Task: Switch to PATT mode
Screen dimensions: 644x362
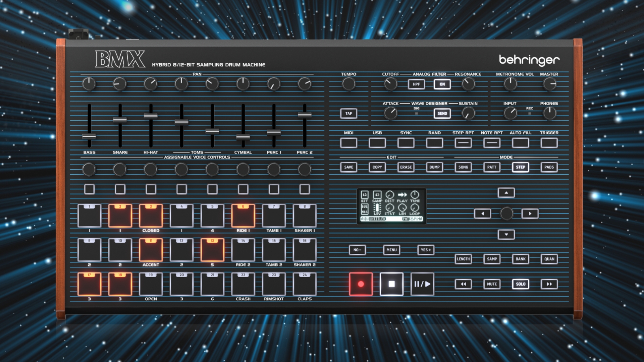Action: pyautogui.click(x=492, y=167)
